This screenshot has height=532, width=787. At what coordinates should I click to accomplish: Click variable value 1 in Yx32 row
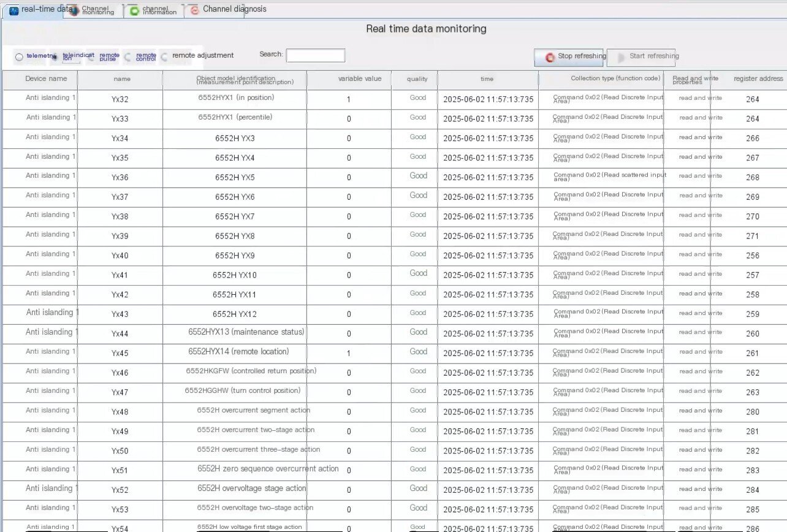click(349, 100)
